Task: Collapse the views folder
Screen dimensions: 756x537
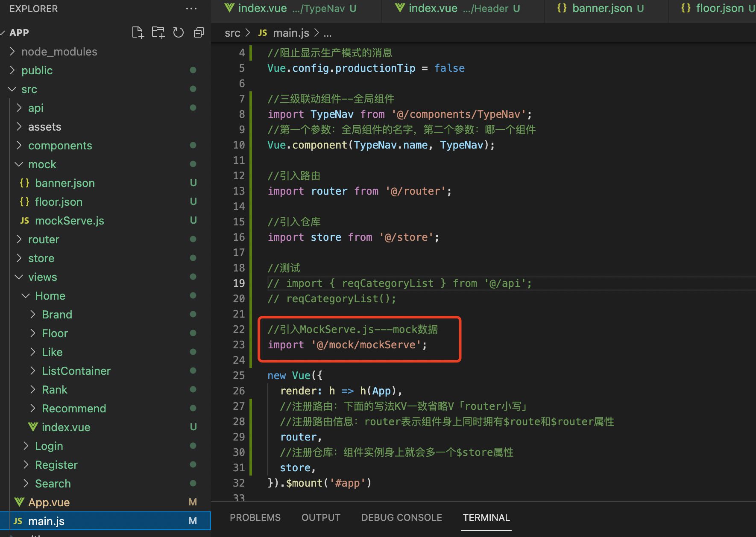Action: (x=19, y=277)
